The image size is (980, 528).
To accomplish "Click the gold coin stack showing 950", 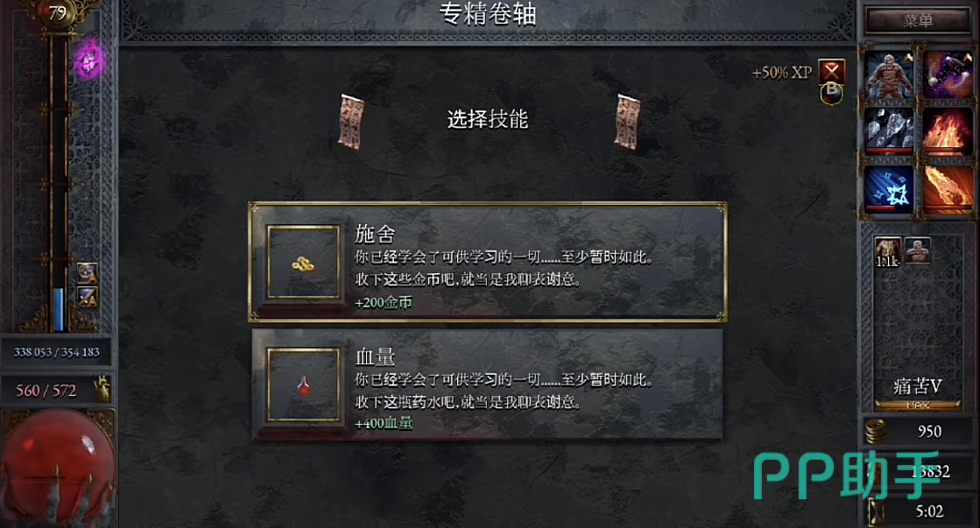I will click(x=877, y=431).
